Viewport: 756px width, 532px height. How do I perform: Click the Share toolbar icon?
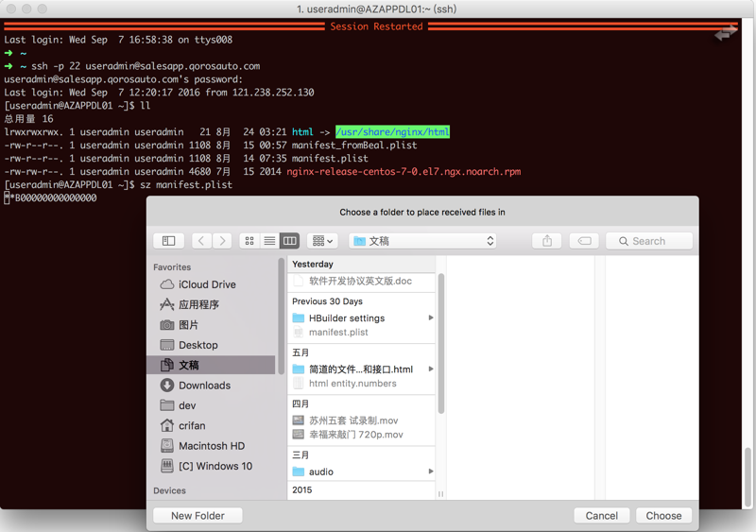(x=547, y=241)
